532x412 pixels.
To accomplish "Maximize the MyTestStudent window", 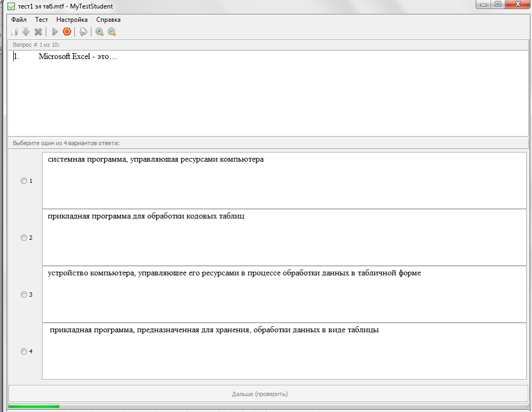I will coord(498,4).
